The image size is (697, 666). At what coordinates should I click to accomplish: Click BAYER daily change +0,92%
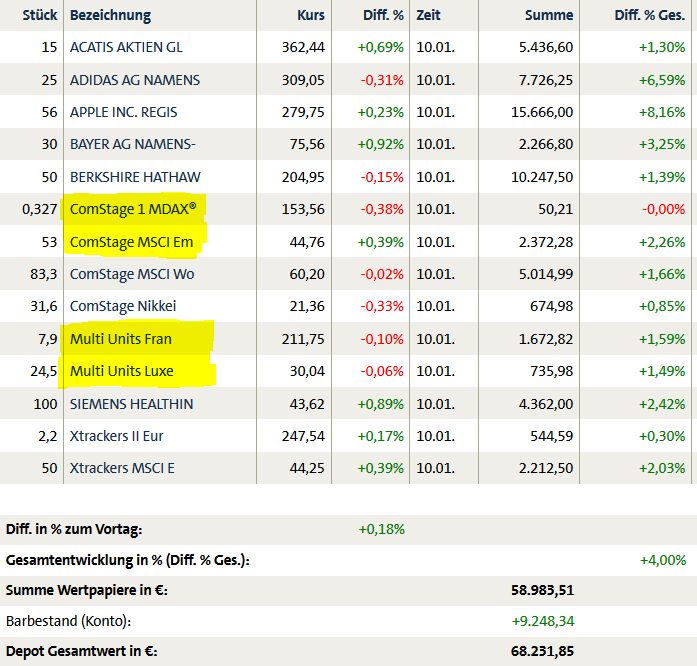point(381,144)
